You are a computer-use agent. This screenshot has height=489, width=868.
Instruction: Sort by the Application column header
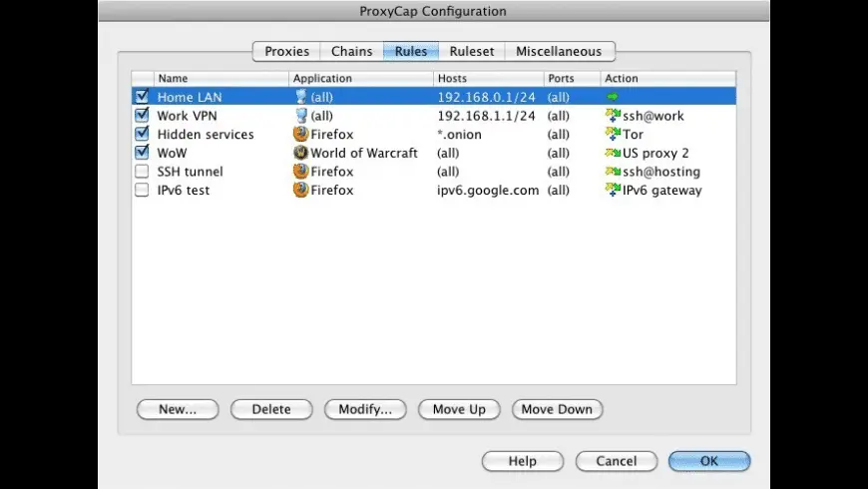361,78
